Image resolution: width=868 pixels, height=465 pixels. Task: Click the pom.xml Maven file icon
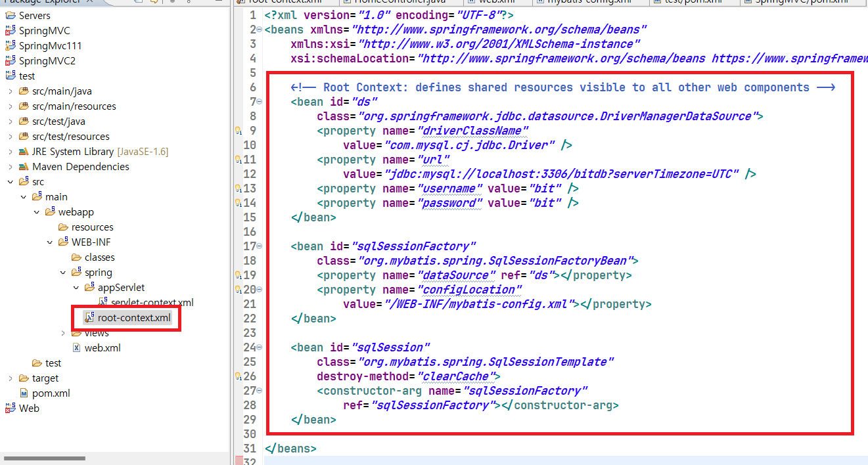pyautogui.click(x=24, y=393)
